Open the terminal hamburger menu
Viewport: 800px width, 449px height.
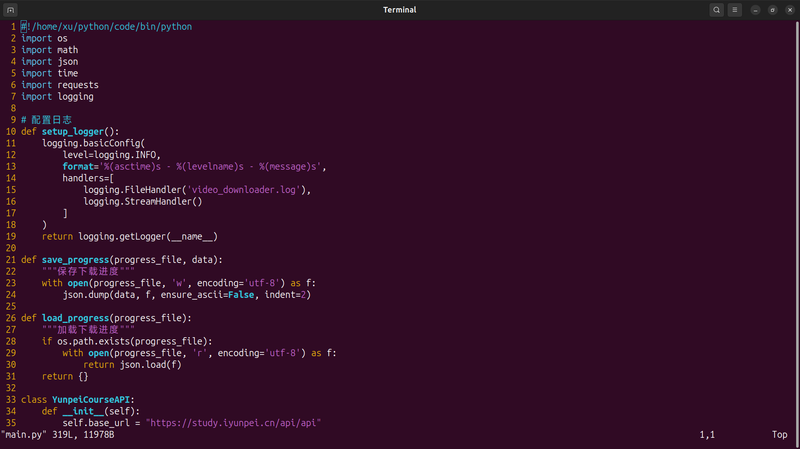click(735, 10)
